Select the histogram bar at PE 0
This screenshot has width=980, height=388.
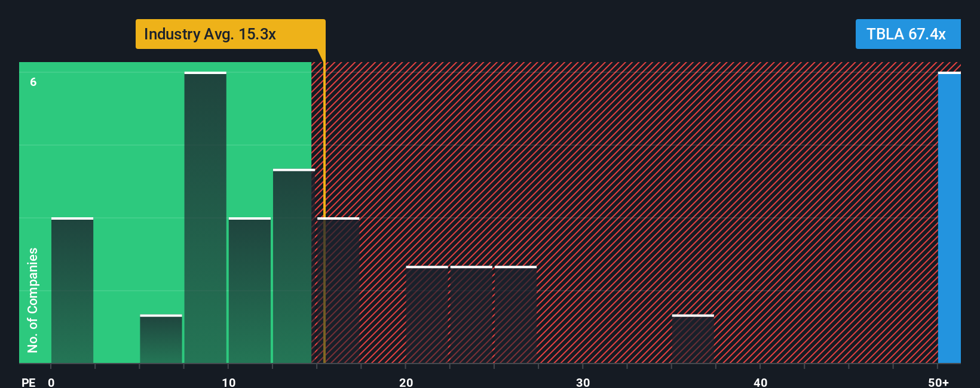[72, 291]
